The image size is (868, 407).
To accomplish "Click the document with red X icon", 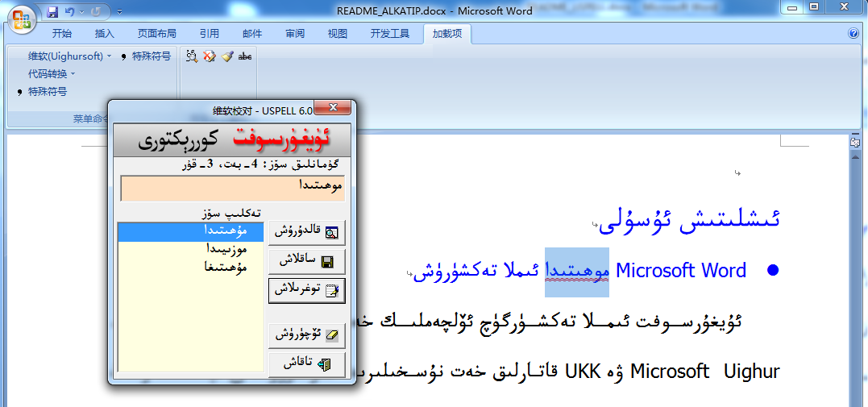I will tap(209, 56).
